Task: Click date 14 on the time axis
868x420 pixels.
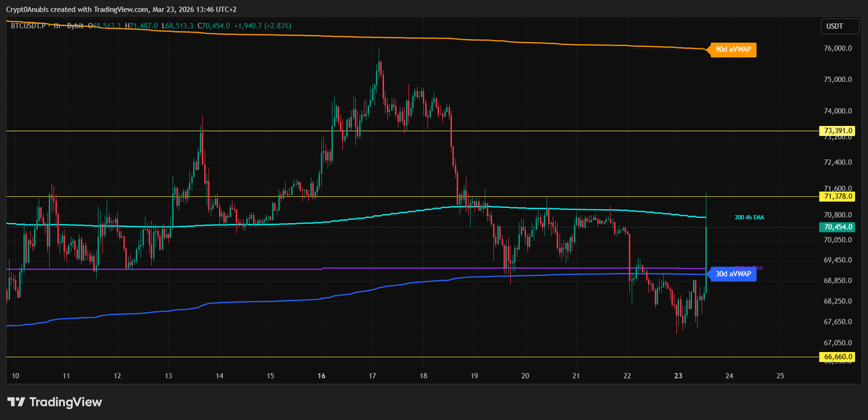Action: [x=219, y=377]
